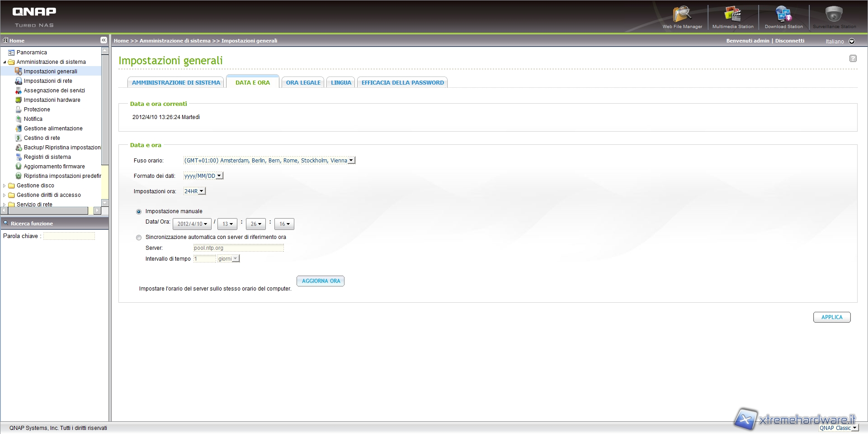Click the Parola chiave search field

[69, 236]
